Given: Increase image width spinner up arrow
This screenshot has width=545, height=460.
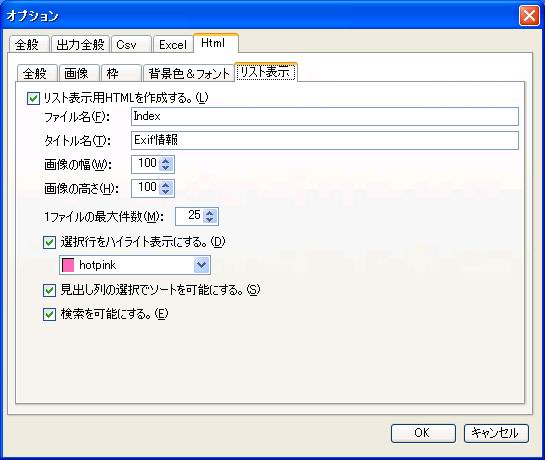Looking at the screenshot, I should [x=166, y=161].
